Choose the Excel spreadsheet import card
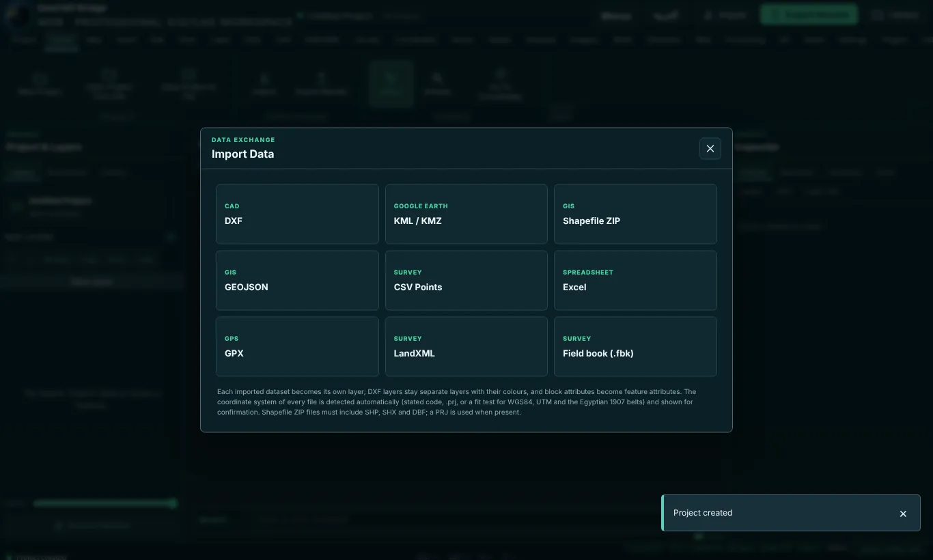This screenshot has height=560, width=933. (635, 280)
